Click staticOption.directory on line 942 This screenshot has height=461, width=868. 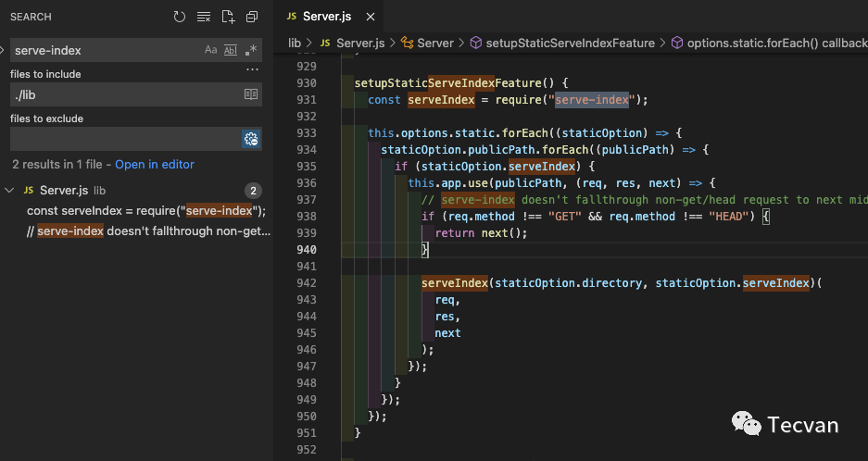[x=569, y=282]
